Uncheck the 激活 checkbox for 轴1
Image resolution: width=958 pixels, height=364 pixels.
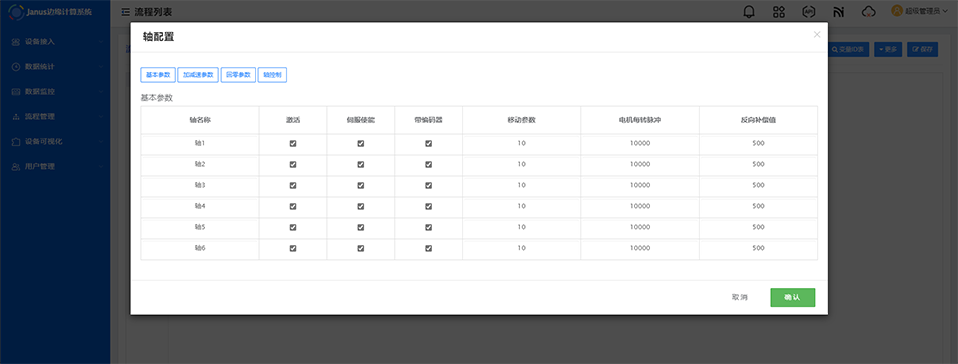tap(293, 144)
